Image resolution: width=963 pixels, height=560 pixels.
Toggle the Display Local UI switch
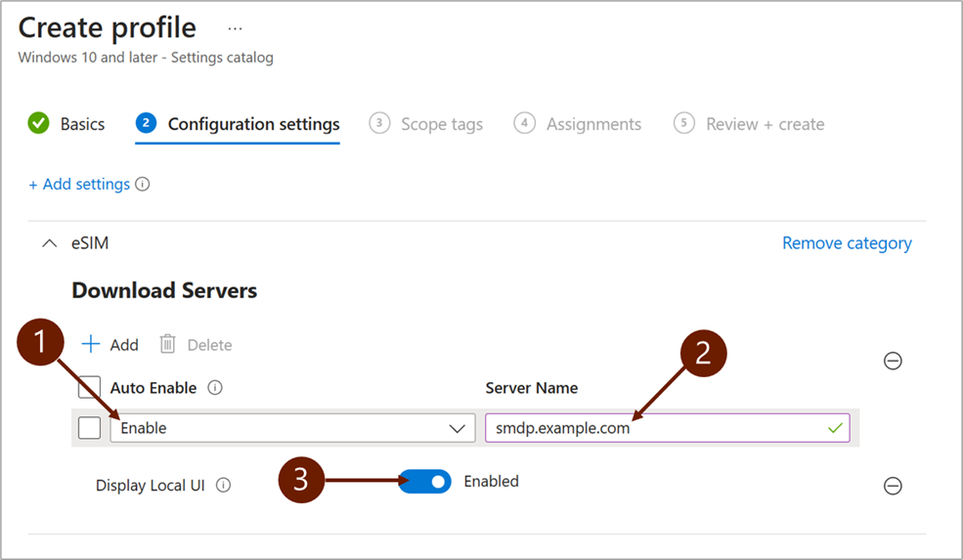point(424,482)
